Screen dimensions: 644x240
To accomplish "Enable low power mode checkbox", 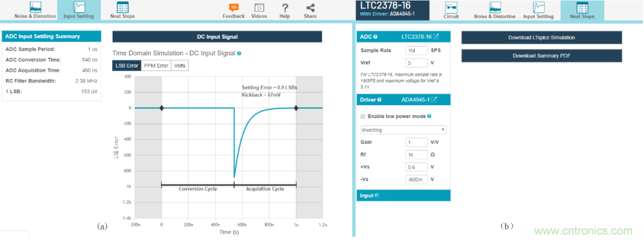I will pyautogui.click(x=364, y=116).
